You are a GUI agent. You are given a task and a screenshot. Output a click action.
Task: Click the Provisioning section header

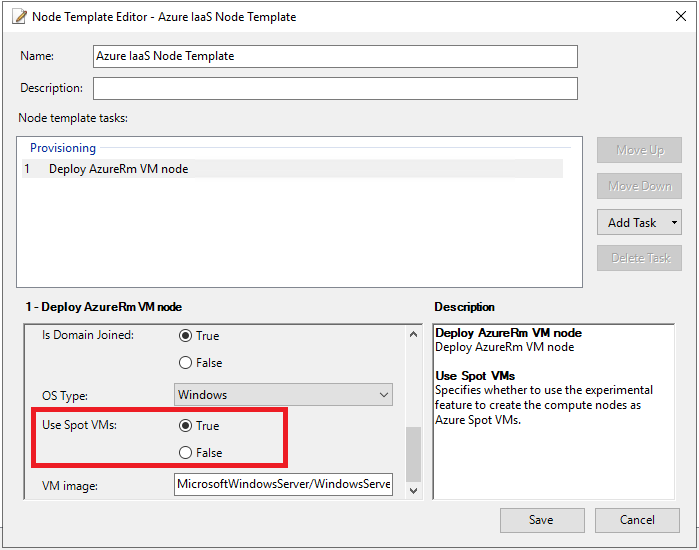[63, 148]
